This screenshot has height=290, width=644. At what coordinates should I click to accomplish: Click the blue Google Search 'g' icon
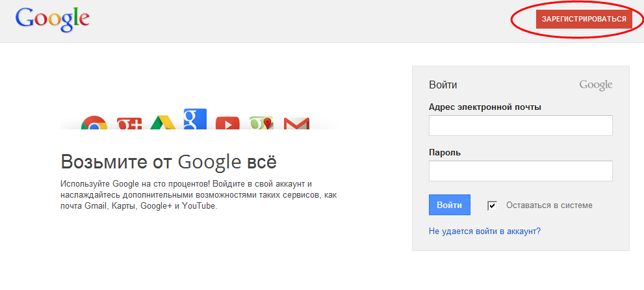pos(195,119)
